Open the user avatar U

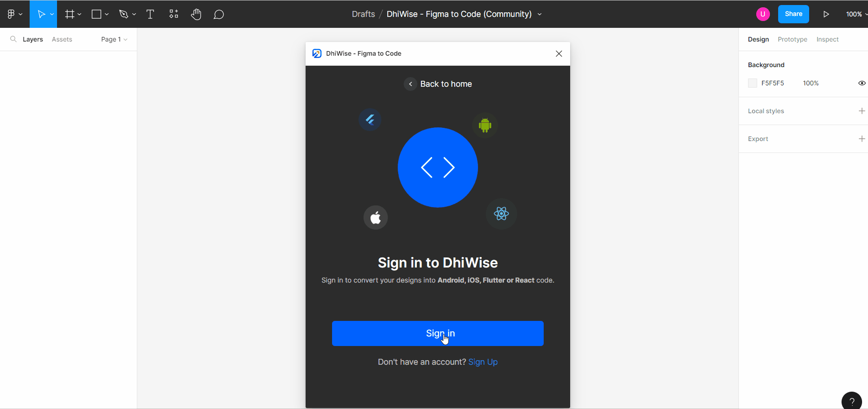(x=763, y=14)
